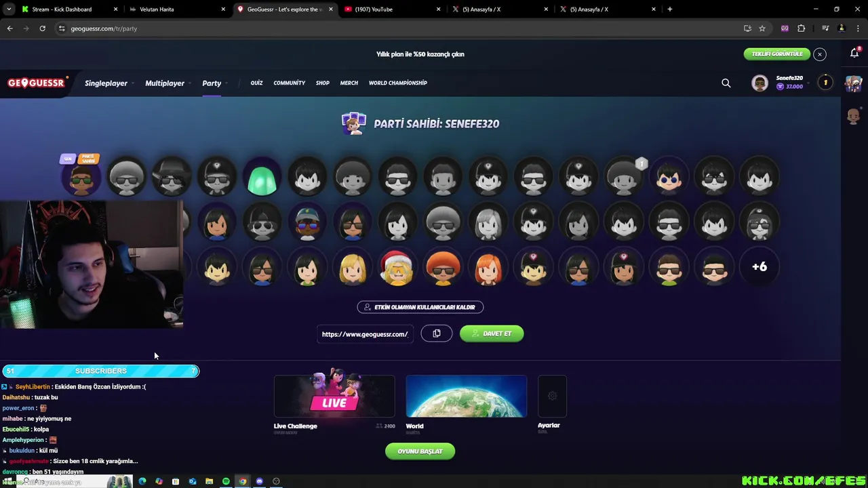Open the media controls icon in Chrome toolbar
The image size is (868, 488).
825,28
